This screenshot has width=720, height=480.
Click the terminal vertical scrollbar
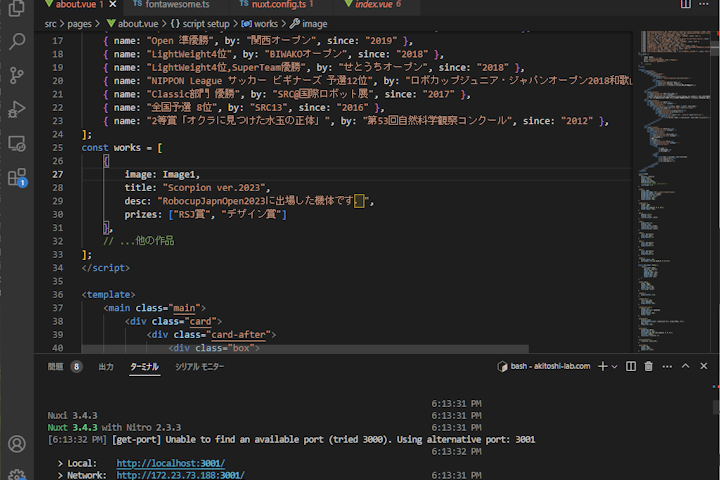click(x=715, y=407)
